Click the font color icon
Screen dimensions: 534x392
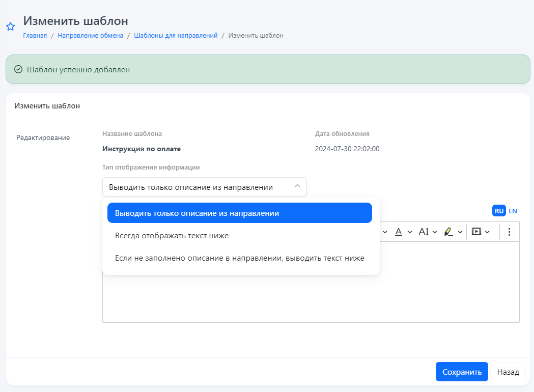(399, 232)
